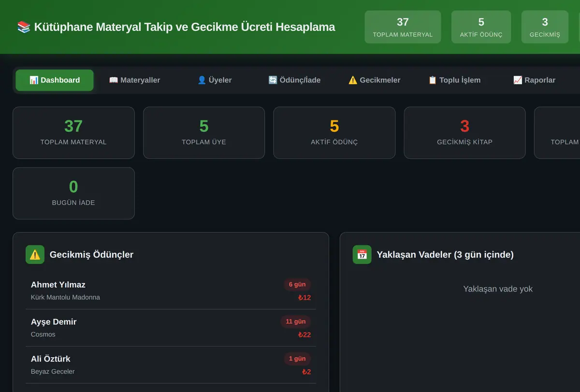Switch to the Toplu İşlem tab
580x392 pixels.
tap(454, 80)
